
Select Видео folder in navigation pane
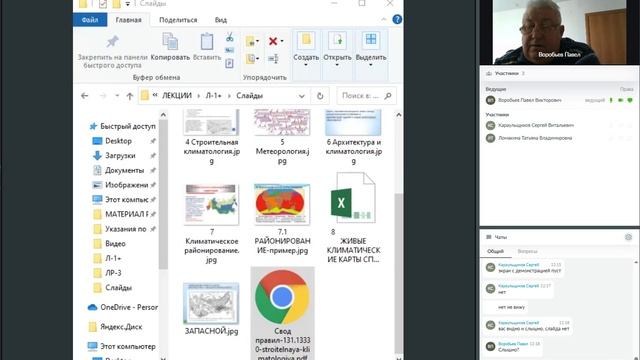coord(115,244)
